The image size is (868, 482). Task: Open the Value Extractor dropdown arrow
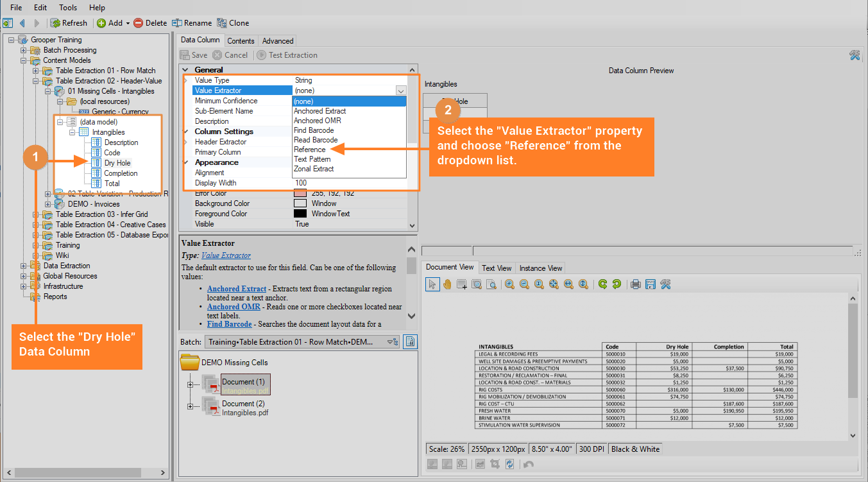pos(401,91)
